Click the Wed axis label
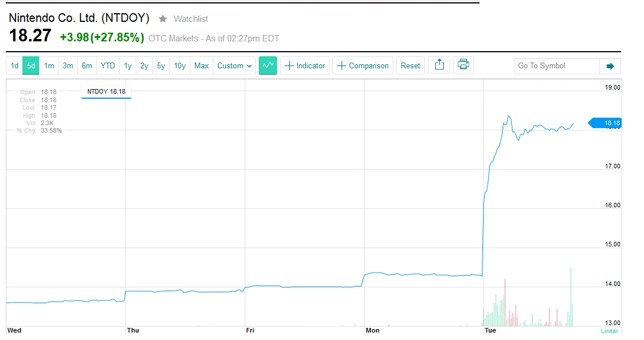Image resolution: width=644 pixels, height=340 pixels. pyautogui.click(x=14, y=330)
